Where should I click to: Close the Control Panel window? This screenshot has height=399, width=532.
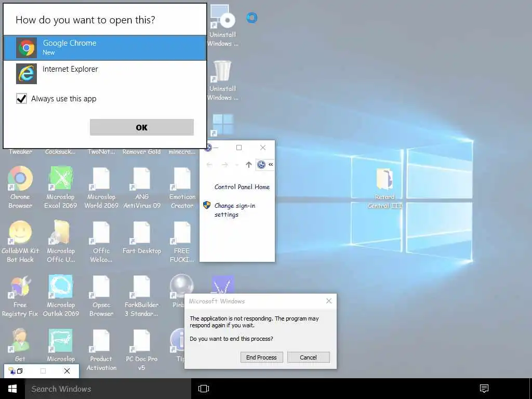click(262, 148)
